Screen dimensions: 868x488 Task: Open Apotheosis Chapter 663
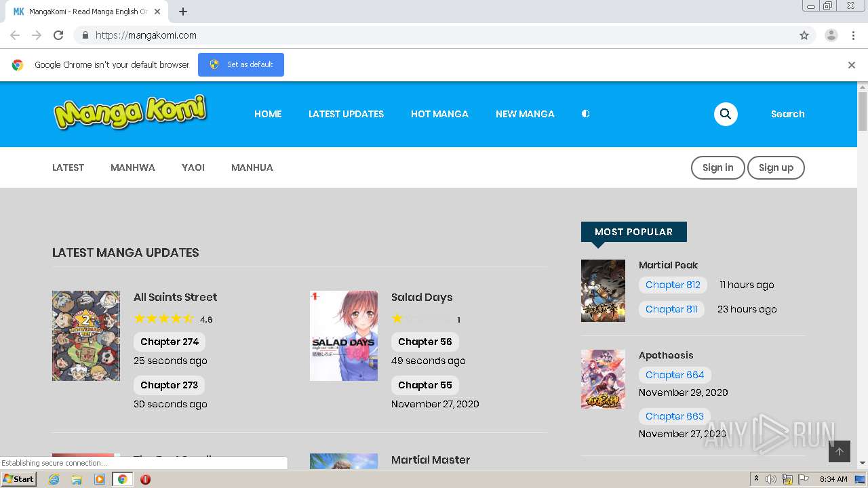(675, 416)
